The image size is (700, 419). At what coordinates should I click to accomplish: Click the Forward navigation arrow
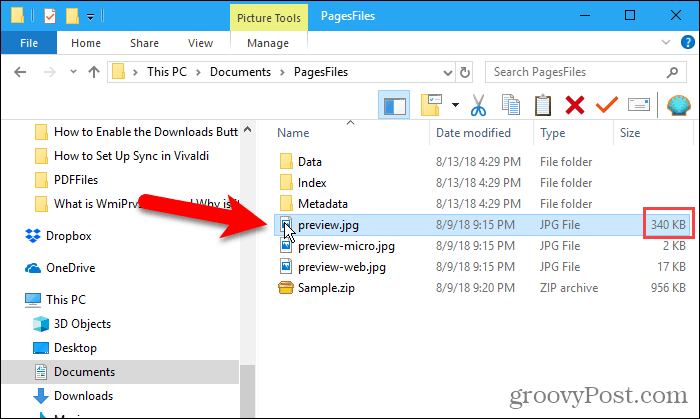50,72
